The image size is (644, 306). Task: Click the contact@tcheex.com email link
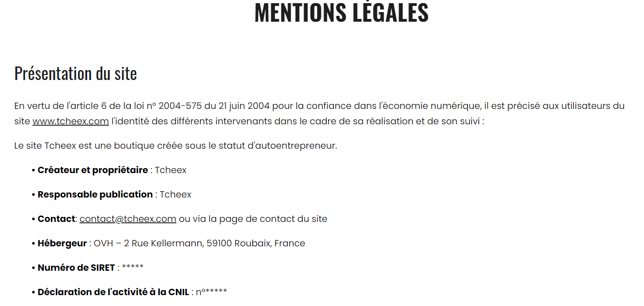pyautogui.click(x=128, y=219)
